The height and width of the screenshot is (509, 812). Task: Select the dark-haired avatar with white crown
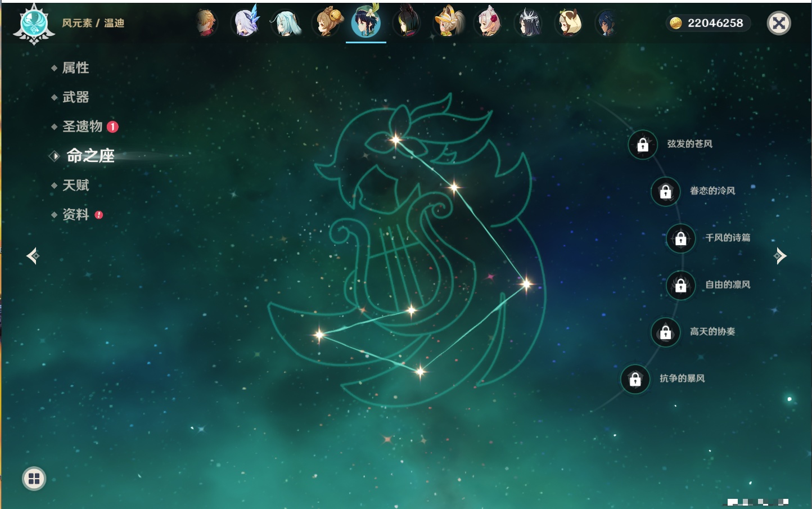point(529,23)
